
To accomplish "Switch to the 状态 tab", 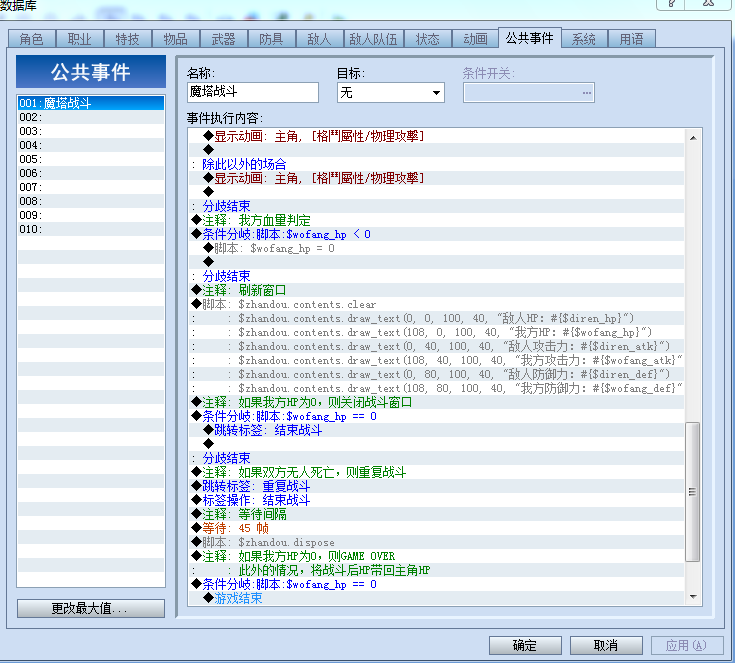I will point(428,38).
